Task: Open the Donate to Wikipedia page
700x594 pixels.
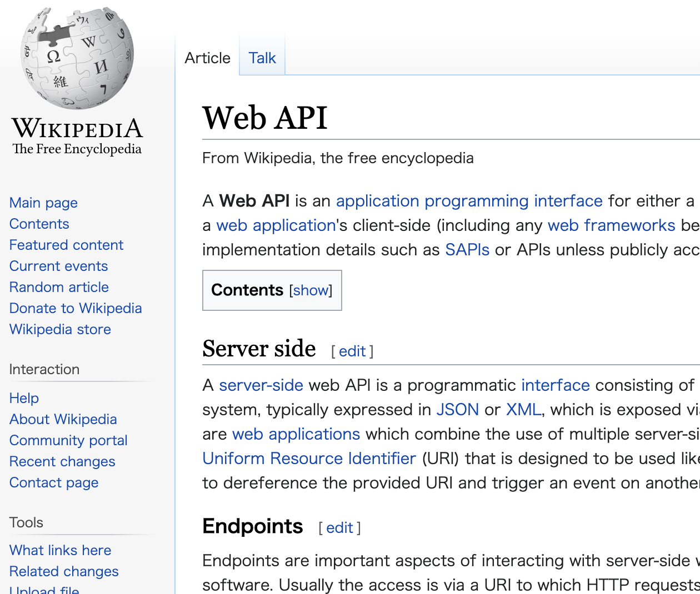Action: click(x=75, y=308)
